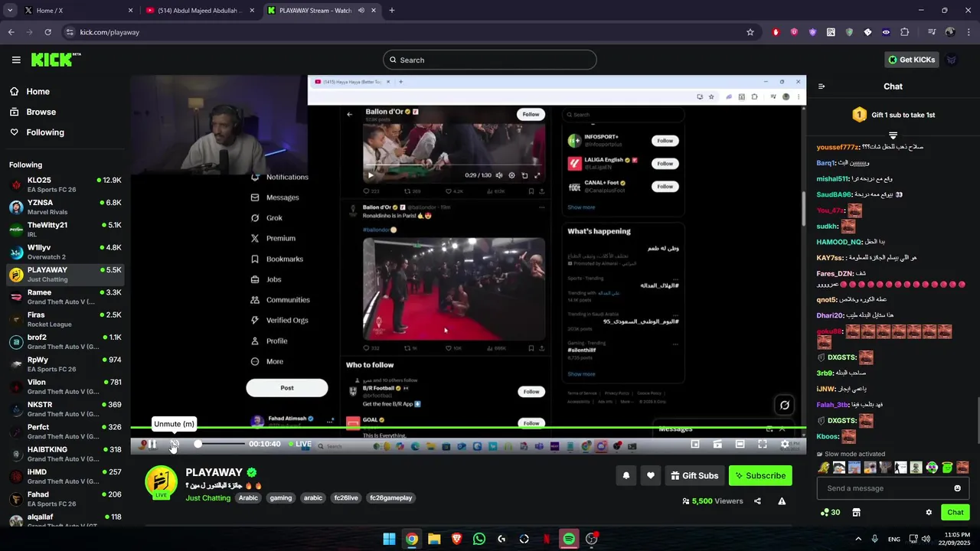Open Spotify from the taskbar
The height and width of the screenshot is (551, 980).
(x=569, y=539)
